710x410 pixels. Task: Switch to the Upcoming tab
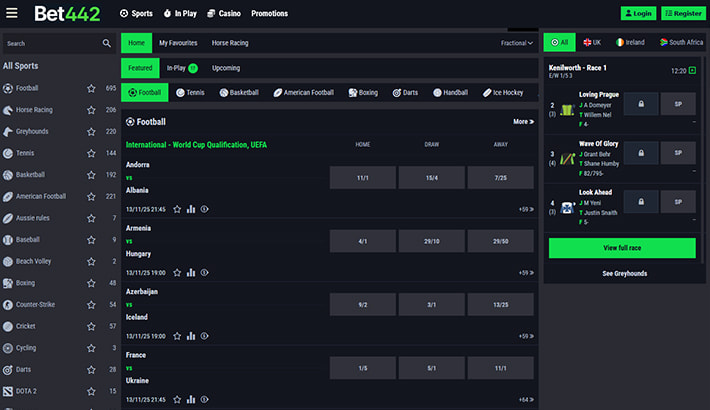pyautogui.click(x=226, y=68)
